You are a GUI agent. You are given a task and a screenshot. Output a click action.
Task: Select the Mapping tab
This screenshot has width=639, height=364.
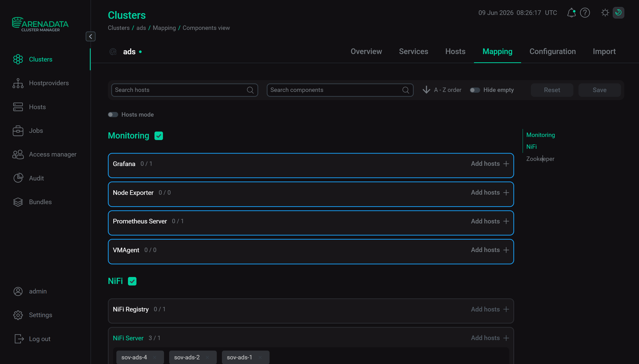(497, 51)
